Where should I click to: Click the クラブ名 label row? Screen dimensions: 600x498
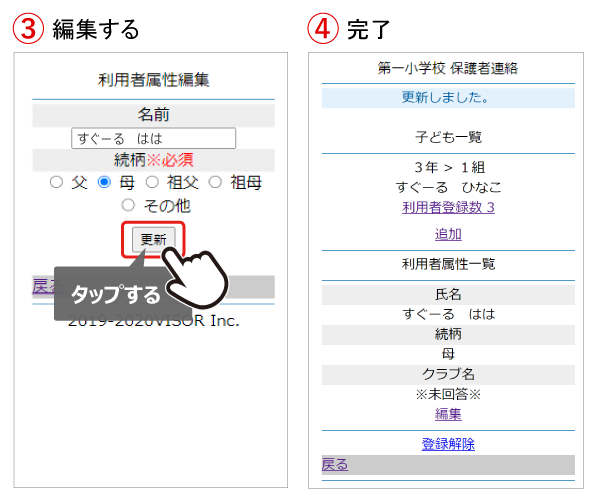[x=448, y=374]
